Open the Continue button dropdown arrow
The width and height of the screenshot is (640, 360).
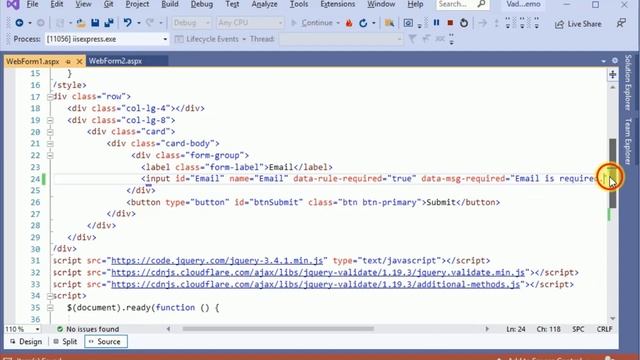[x=338, y=23]
